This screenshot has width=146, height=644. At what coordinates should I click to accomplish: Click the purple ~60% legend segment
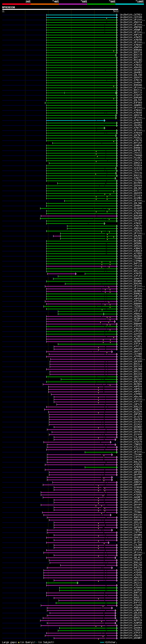(x=73, y=4)
